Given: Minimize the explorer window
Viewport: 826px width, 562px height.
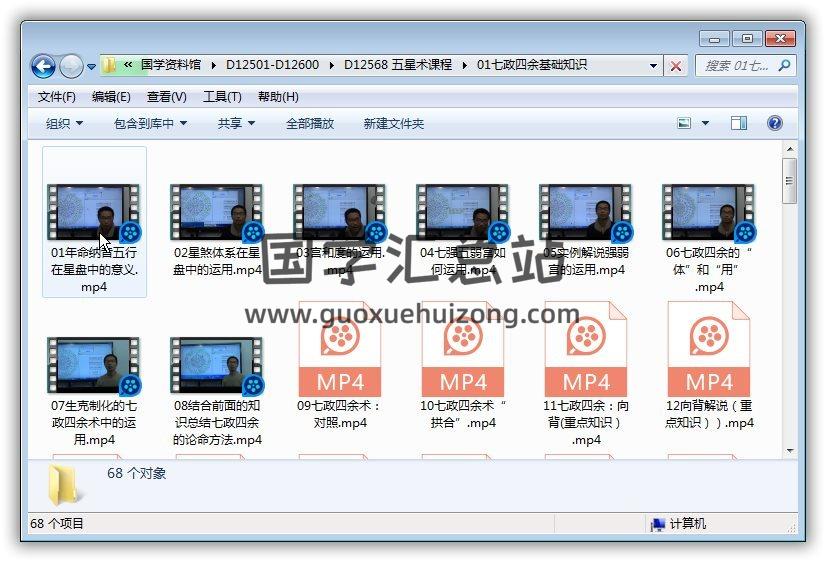Looking at the screenshot, I should (714, 39).
